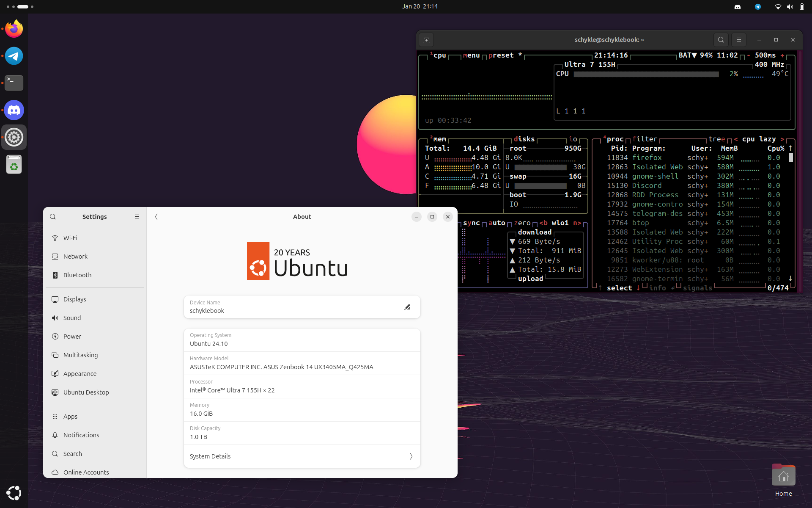Image resolution: width=812 pixels, height=508 pixels.
Task: Open Sound settings
Action: [95, 318]
